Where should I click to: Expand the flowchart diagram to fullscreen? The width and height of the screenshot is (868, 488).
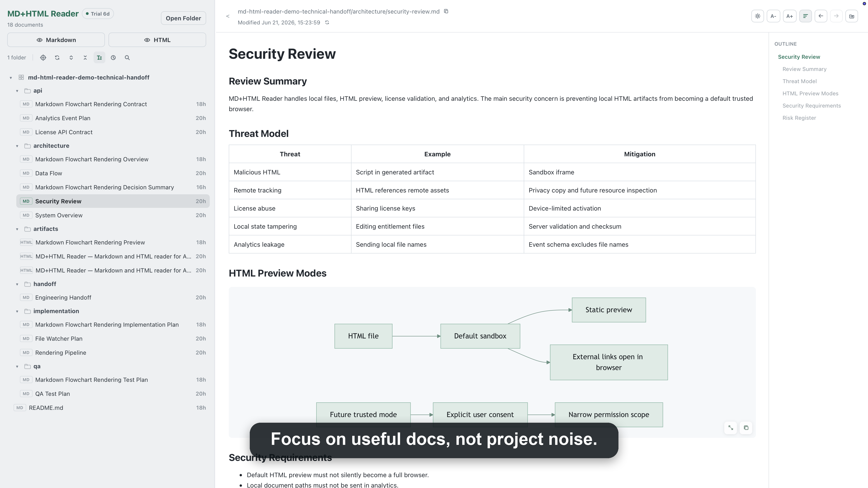tap(731, 428)
